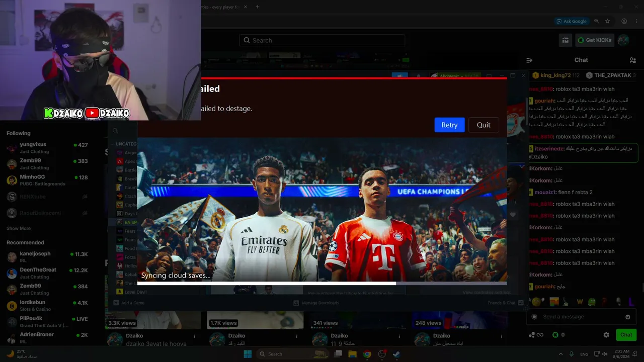This screenshot has height=362, width=644.
Task: Open PiiPou4k live channel
Action: (x=47, y=321)
